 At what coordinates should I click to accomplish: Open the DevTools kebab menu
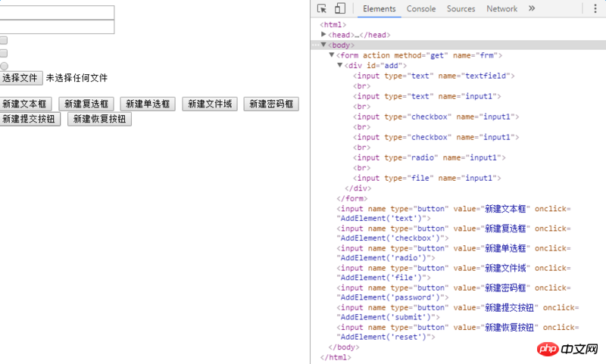click(x=594, y=9)
